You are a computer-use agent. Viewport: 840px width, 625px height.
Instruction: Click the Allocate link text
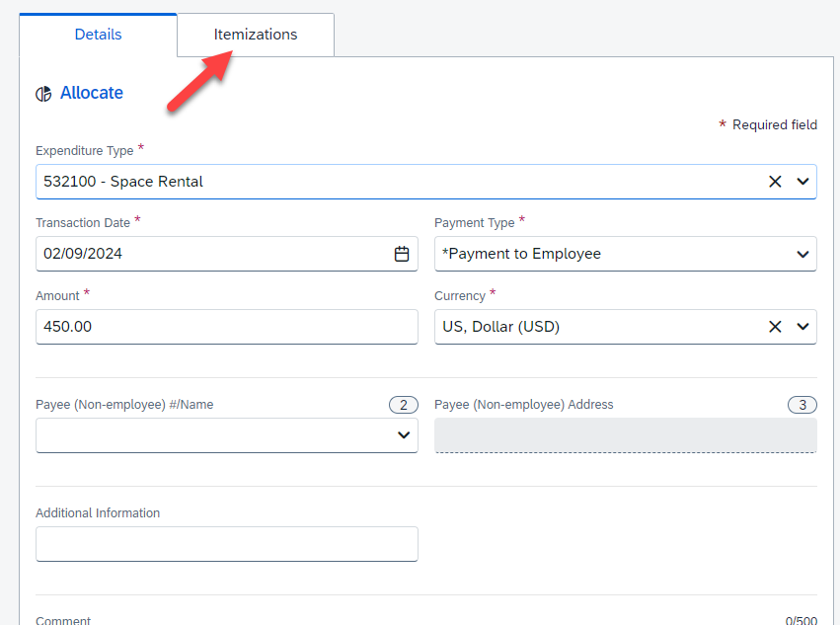point(91,93)
